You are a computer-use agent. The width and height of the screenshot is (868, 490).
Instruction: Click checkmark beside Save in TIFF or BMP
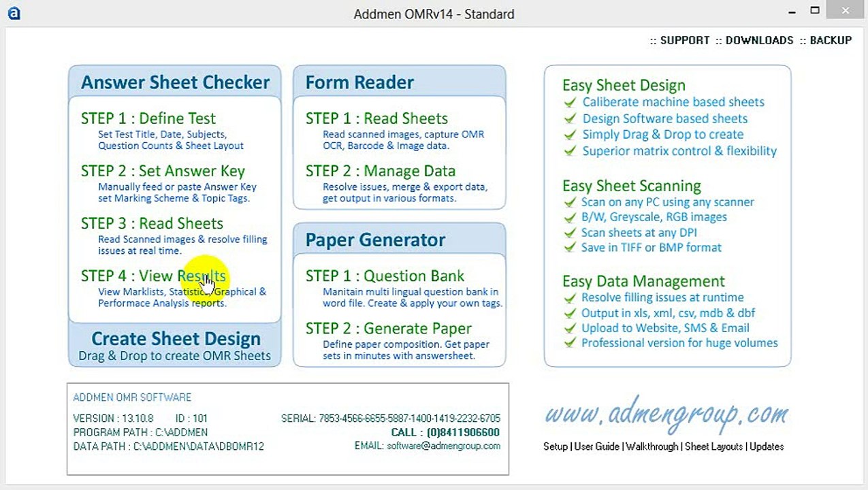[570, 248]
